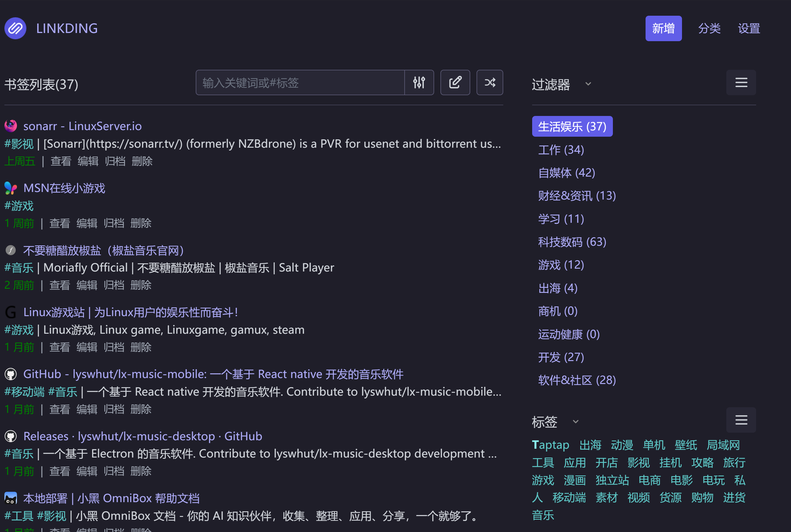Open the tags panel hamburger menu
Image resolution: width=791 pixels, height=532 pixels.
pos(741,420)
